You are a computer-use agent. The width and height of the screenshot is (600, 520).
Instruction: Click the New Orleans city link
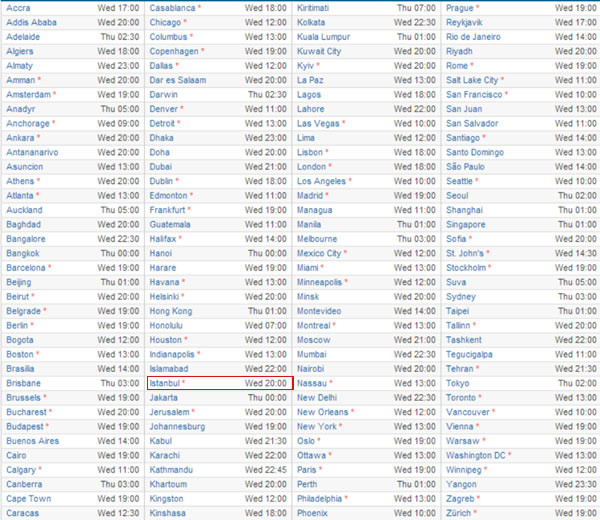click(x=322, y=412)
